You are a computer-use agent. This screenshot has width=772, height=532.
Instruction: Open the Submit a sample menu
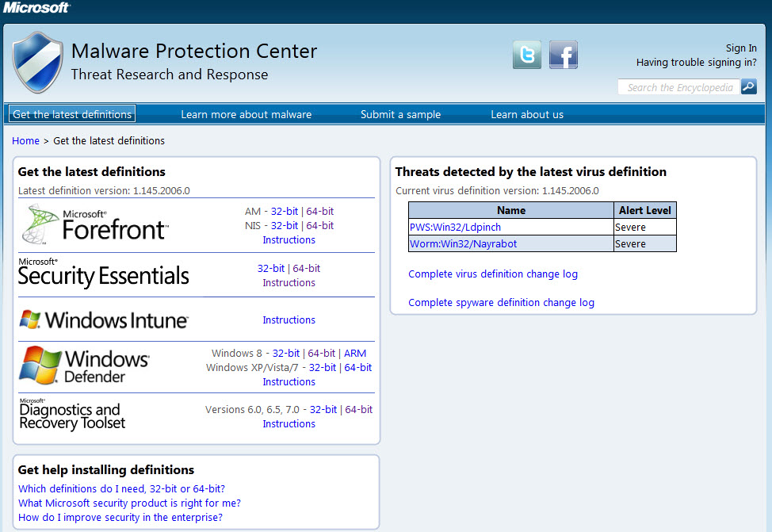[401, 114]
